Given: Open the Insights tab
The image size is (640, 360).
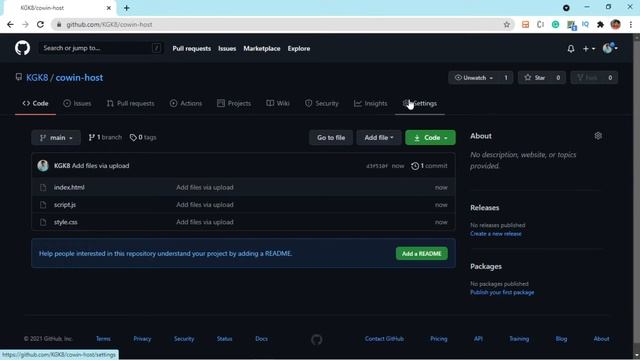Looking at the screenshot, I should 371,103.
